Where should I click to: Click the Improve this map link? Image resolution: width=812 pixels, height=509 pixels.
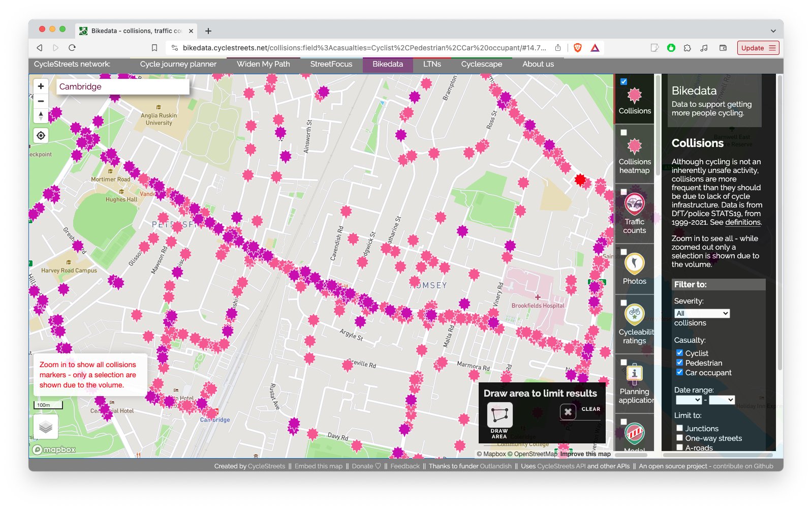(585, 454)
